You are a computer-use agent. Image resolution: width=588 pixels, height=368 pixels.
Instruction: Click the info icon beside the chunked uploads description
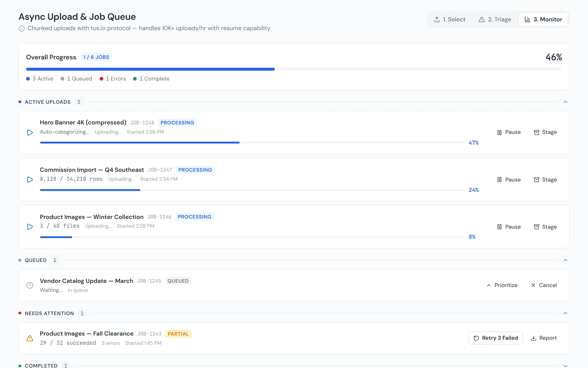22,29
